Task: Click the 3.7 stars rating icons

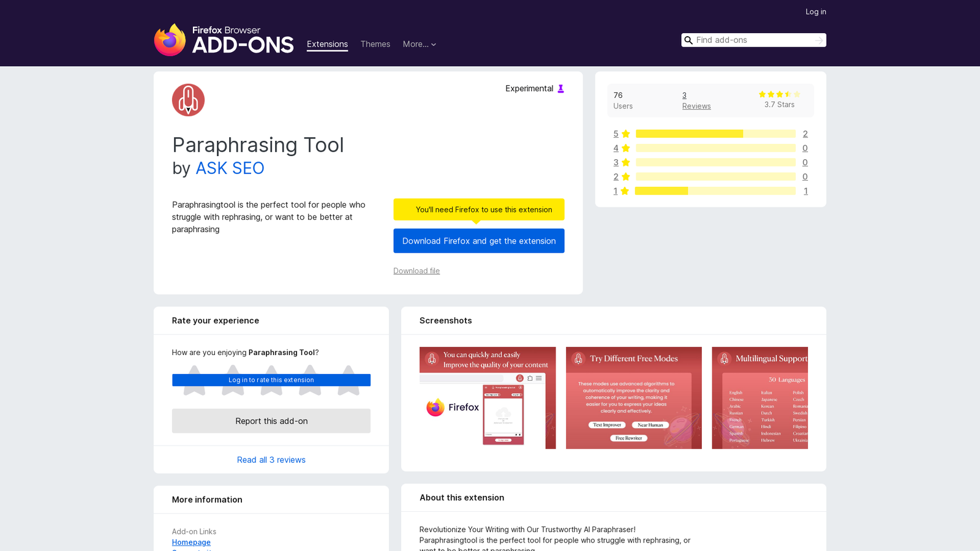Action: tap(779, 94)
